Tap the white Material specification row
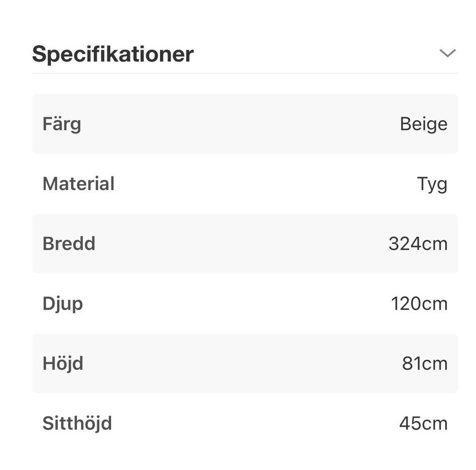This screenshot has width=476, height=470. [245, 184]
